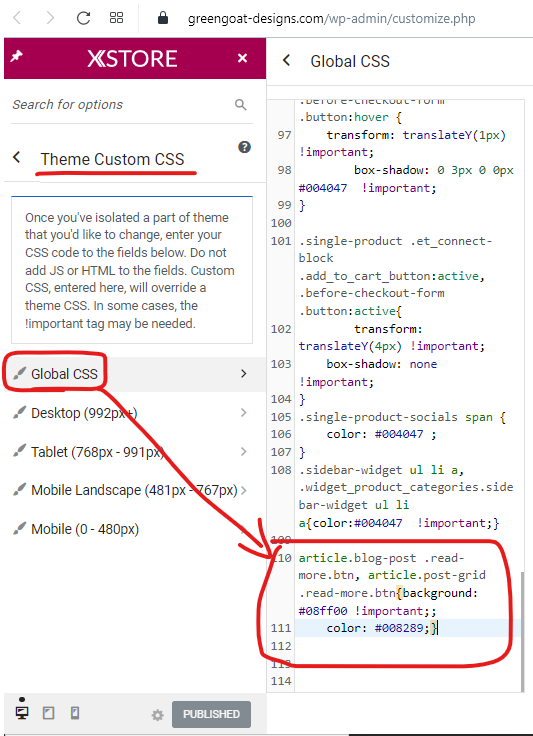The height and width of the screenshot is (736, 533).
Task: Expand the chevron on the Mobile Landscape row
Action: tap(244, 491)
